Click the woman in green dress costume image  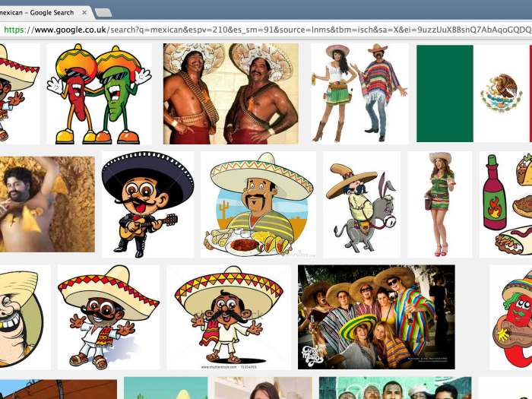coord(439,204)
